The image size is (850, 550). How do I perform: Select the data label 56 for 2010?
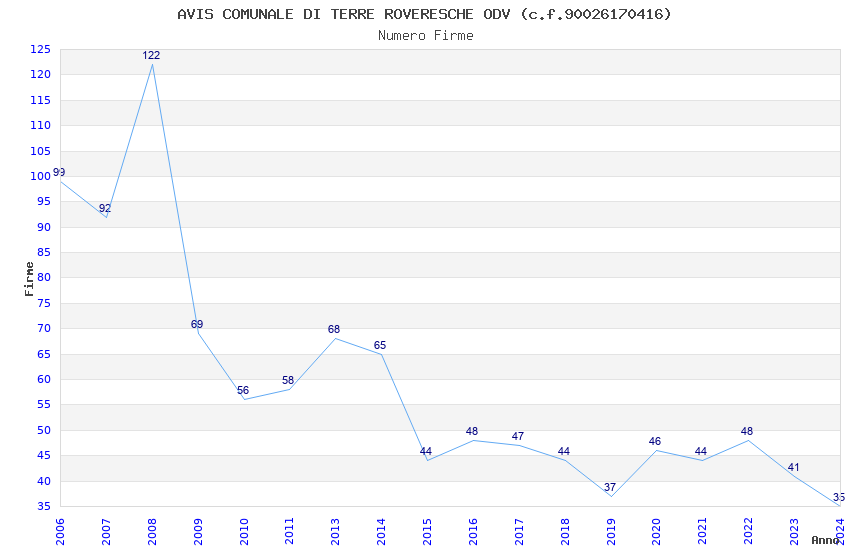pos(243,390)
